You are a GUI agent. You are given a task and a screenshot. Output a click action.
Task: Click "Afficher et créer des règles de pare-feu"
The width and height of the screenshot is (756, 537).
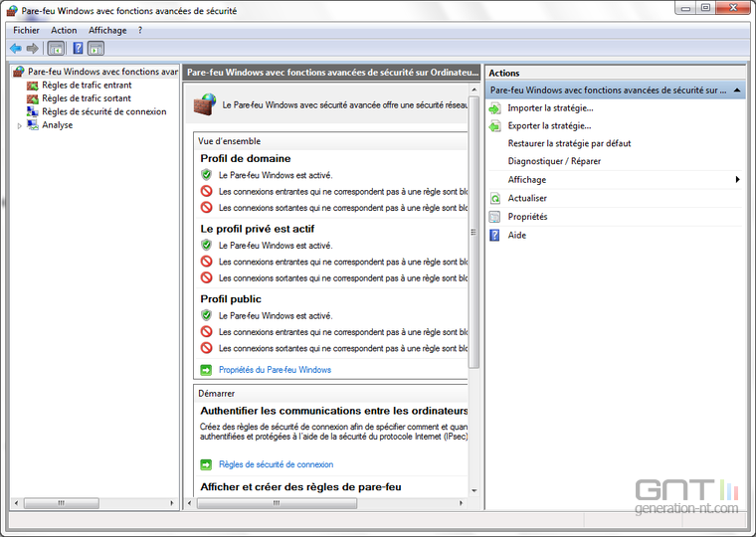300,487
